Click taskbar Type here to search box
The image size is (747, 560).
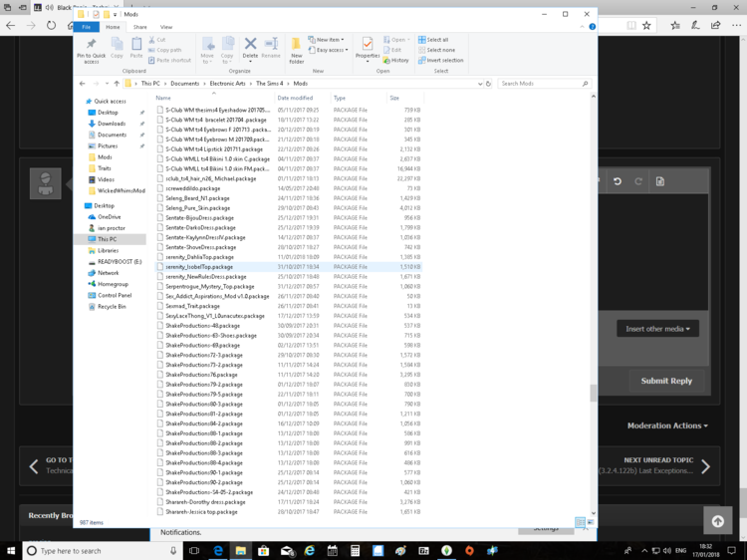coord(102,551)
